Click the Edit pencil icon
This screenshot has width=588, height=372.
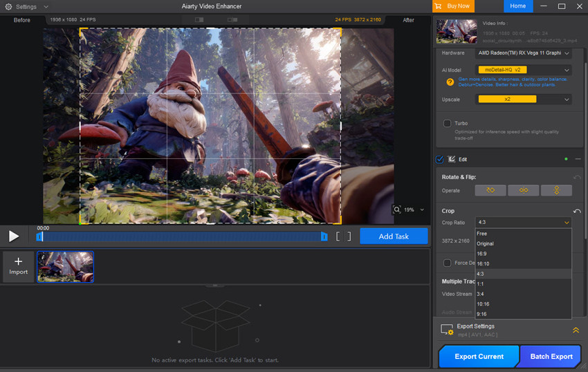452,159
